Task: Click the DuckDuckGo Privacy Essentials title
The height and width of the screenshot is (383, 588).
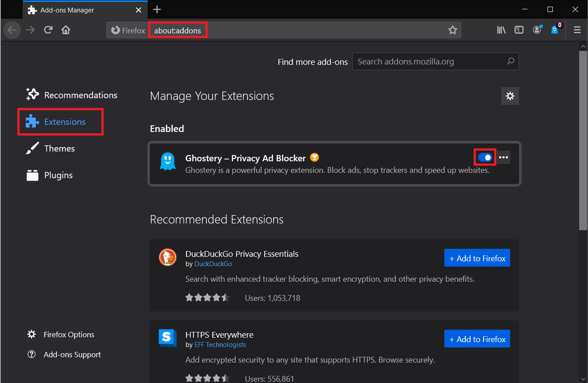Action: point(242,254)
